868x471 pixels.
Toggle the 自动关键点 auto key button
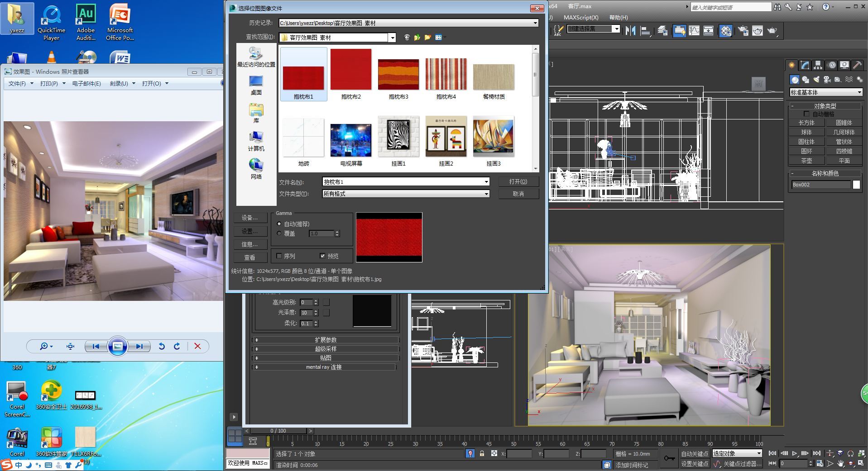pyautogui.click(x=695, y=453)
